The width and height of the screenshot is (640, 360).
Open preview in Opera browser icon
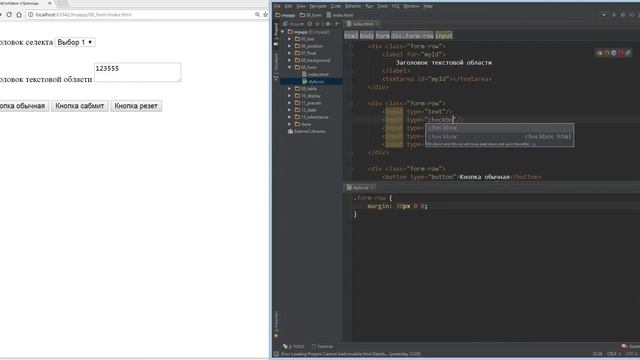(x=621, y=53)
